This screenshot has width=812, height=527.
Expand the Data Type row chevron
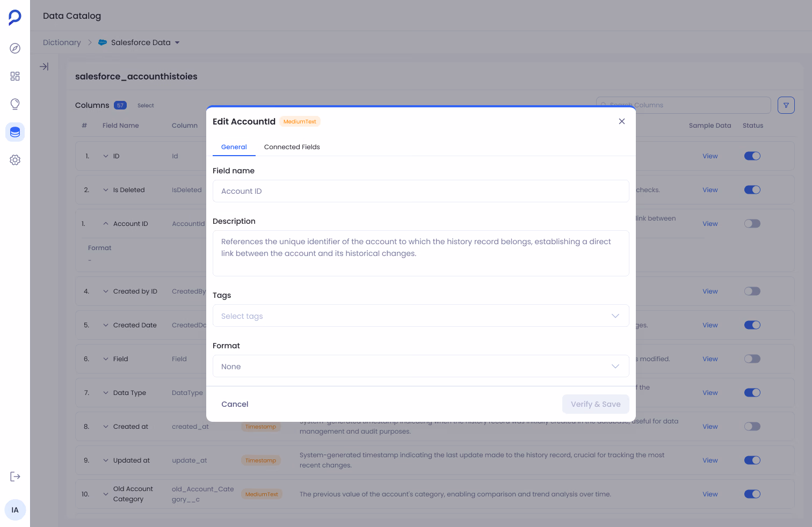(106, 393)
